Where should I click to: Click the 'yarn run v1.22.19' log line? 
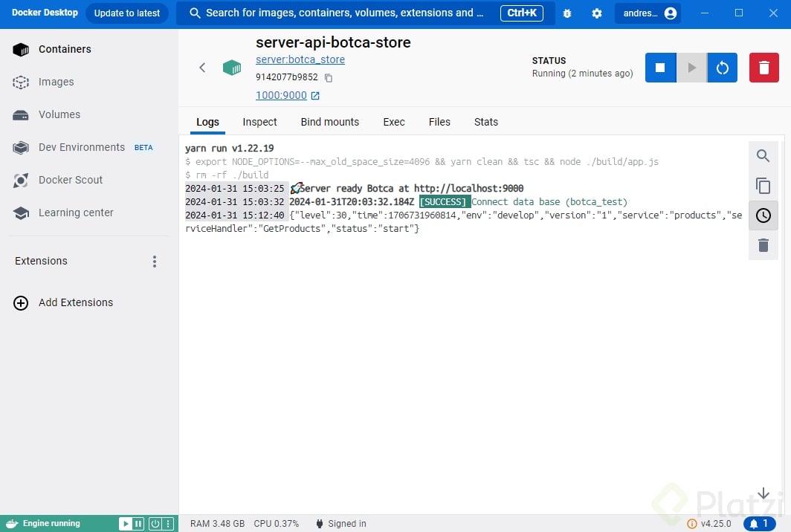[x=230, y=149]
